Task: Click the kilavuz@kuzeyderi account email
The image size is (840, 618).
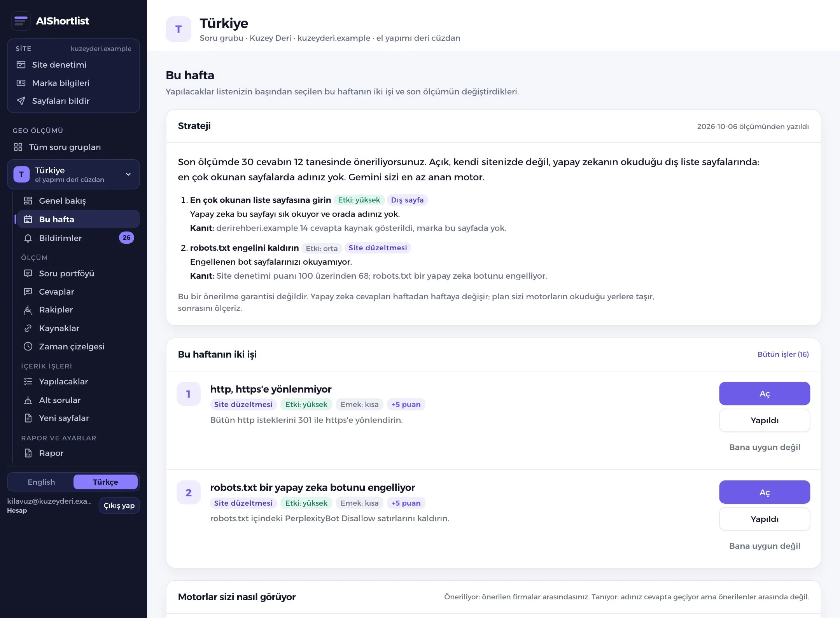Action: [49, 501]
